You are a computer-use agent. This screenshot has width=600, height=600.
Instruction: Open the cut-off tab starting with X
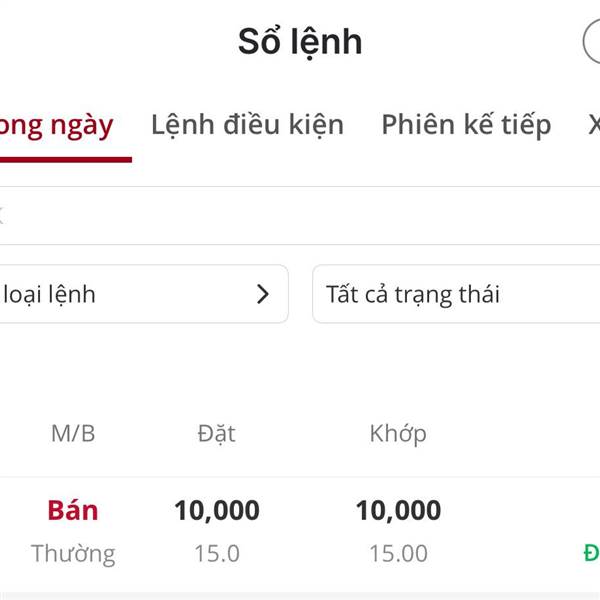594,125
